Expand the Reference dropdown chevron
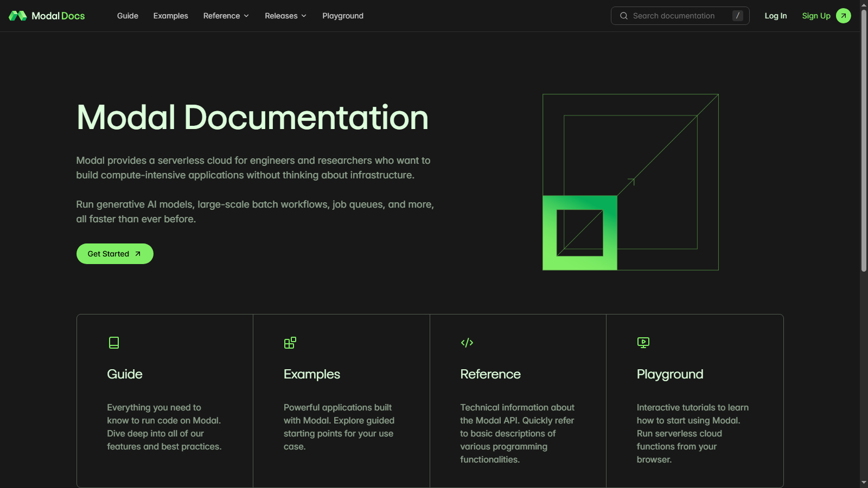 point(246,16)
